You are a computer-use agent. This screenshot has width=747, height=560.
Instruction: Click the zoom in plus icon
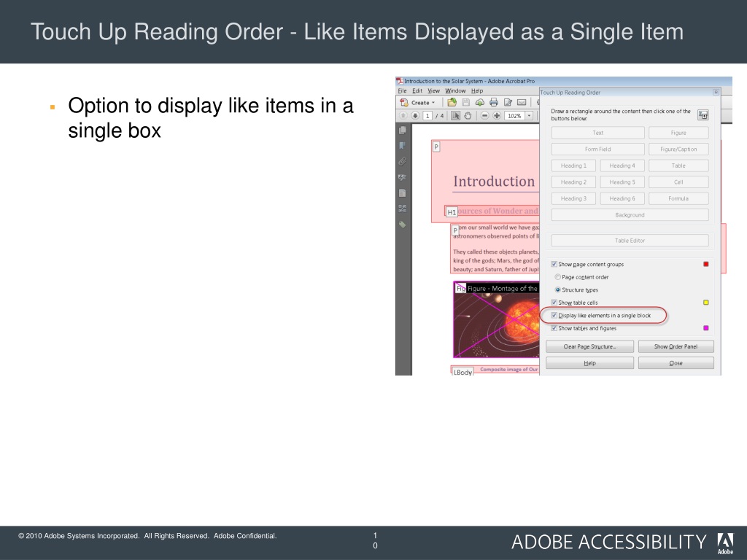[496, 116]
